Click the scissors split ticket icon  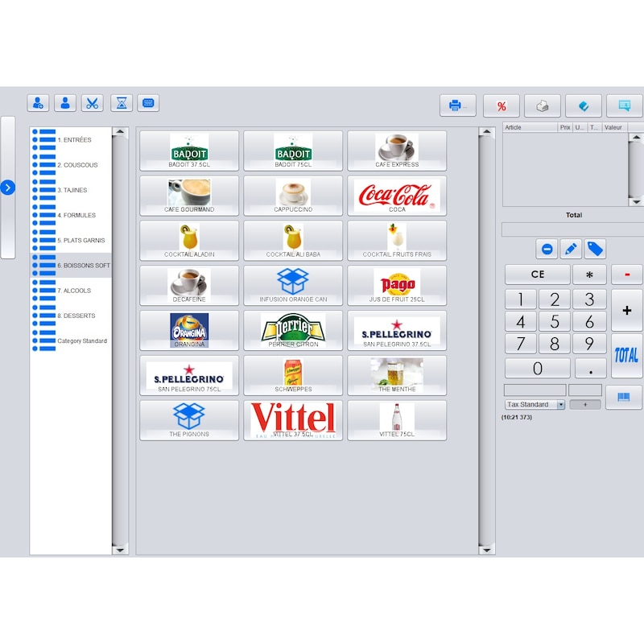pos(93,103)
